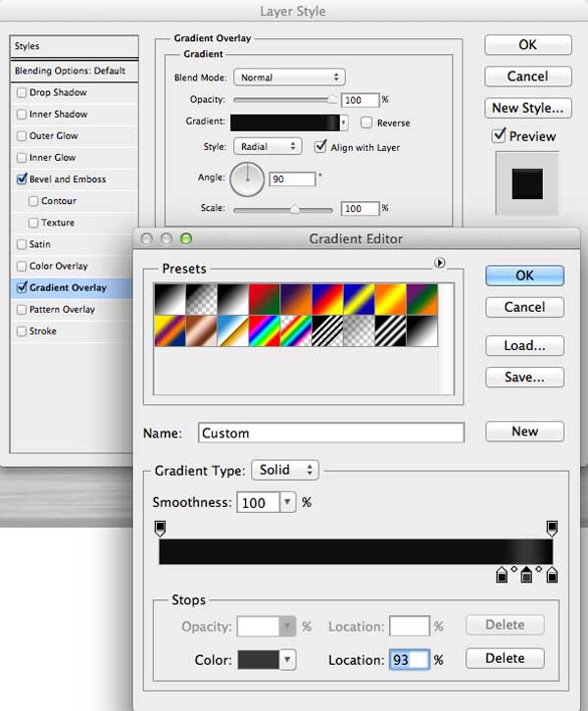Open the Presets flyout menu arrow
This screenshot has height=711, width=588.
pos(439,263)
